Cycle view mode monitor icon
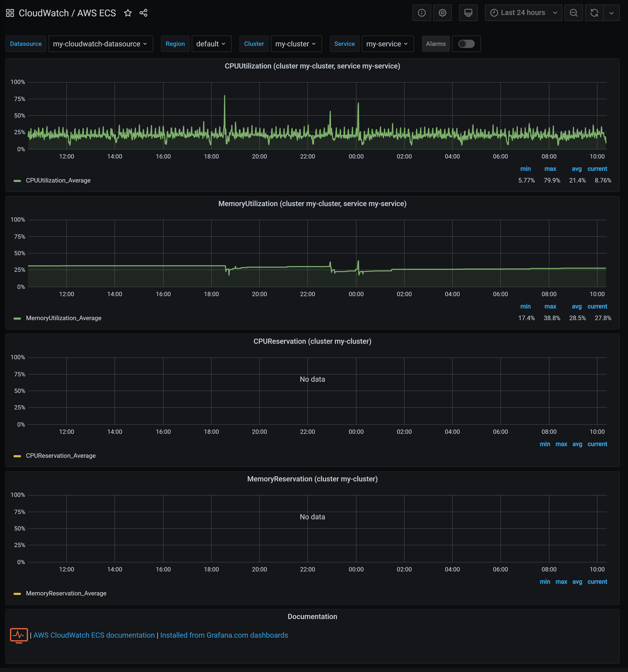 coord(468,13)
